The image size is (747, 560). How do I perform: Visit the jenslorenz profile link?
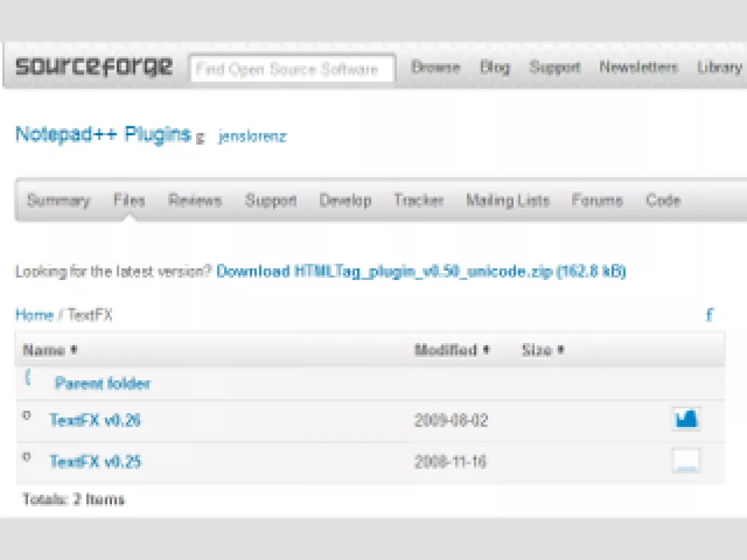point(252,137)
